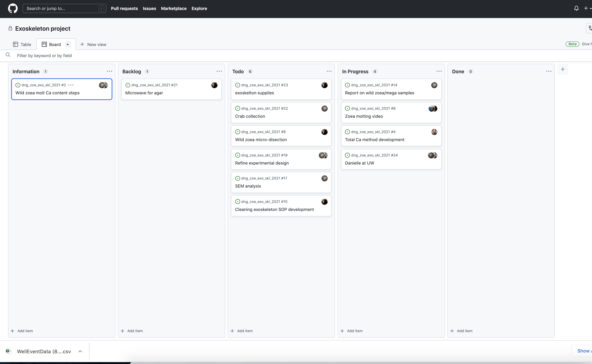592x364 pixels.
Task: Open the notifications bell
Action: click(x=576, y=8)
